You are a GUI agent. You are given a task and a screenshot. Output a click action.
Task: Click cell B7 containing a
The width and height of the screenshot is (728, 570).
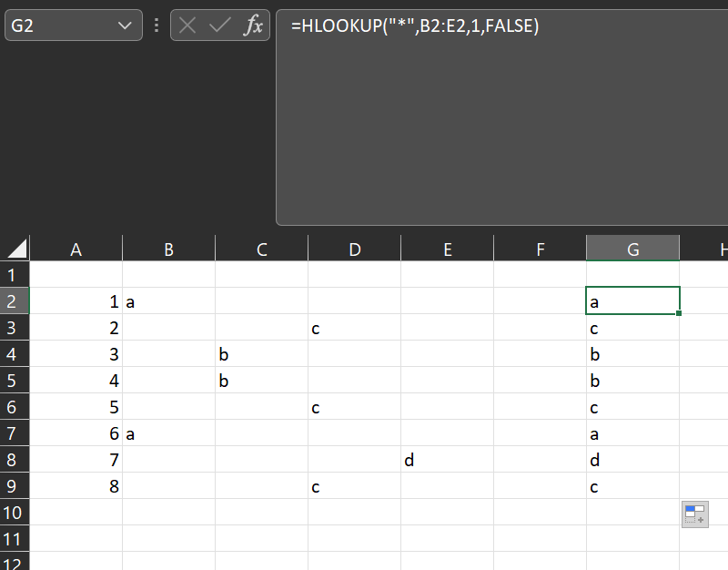pyautogui.click(x=169, y=433)
